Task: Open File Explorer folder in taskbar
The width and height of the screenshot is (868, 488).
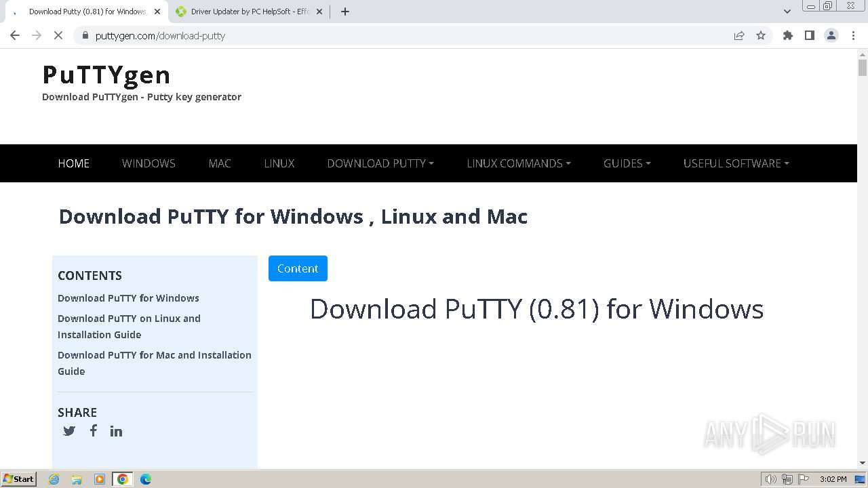Action: click(77, 479)
